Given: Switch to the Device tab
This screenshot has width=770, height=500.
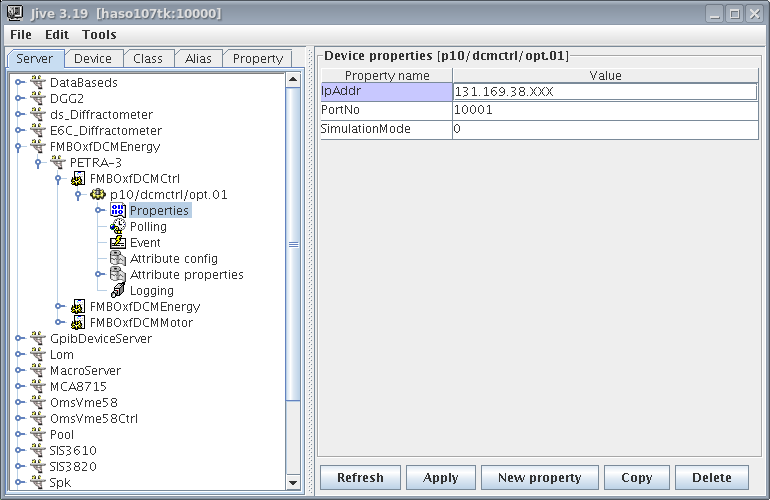Looking at the screenshot, I should click(93, 58).
